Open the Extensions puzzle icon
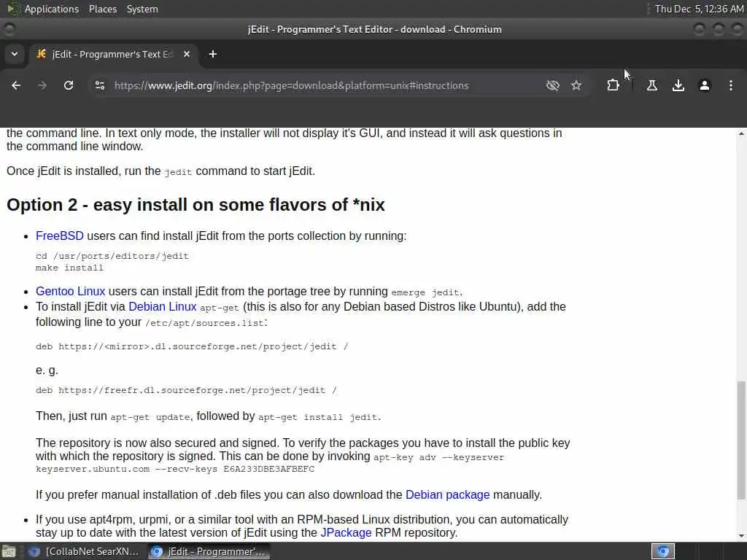The image size is (747, 560). click(x=613, y=85)
